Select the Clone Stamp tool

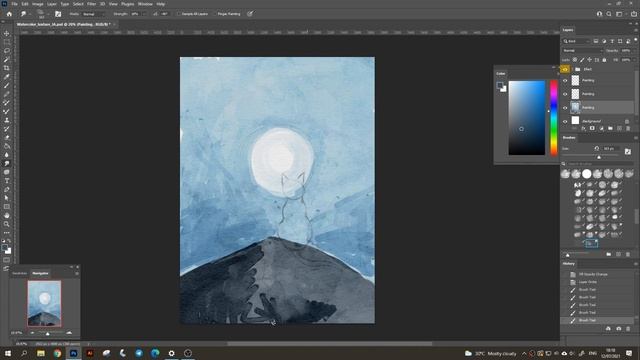tap(7, 120)
